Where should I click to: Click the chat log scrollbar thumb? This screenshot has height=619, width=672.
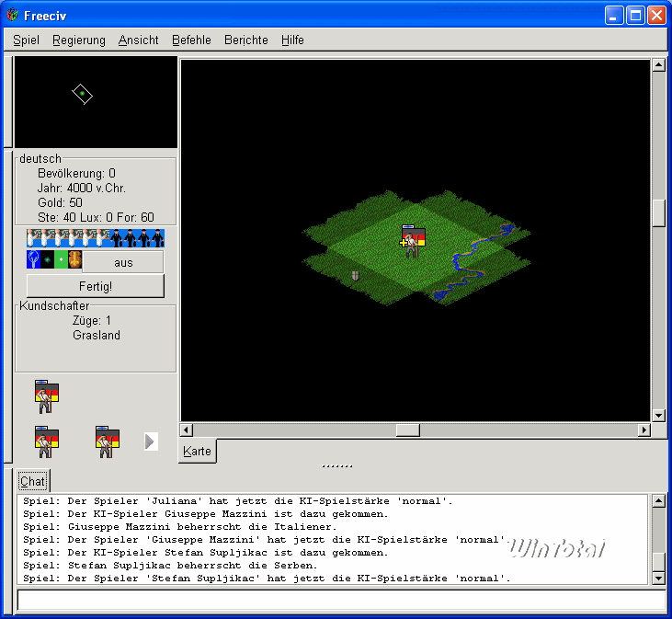tap(659, 561)
